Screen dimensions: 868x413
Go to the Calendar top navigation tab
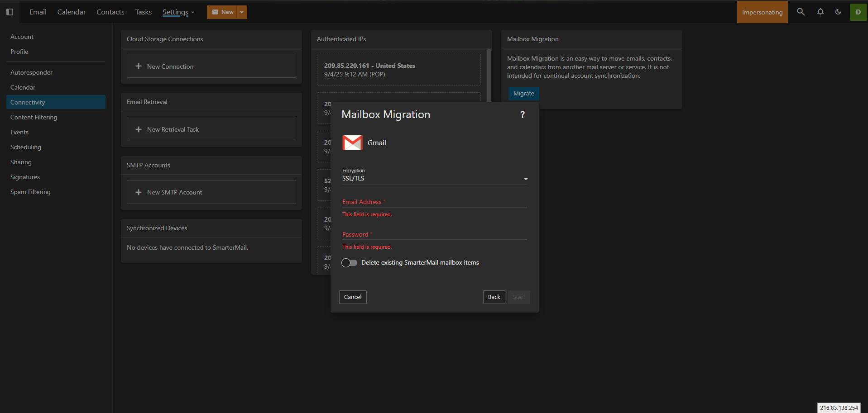tap(72, 12)
